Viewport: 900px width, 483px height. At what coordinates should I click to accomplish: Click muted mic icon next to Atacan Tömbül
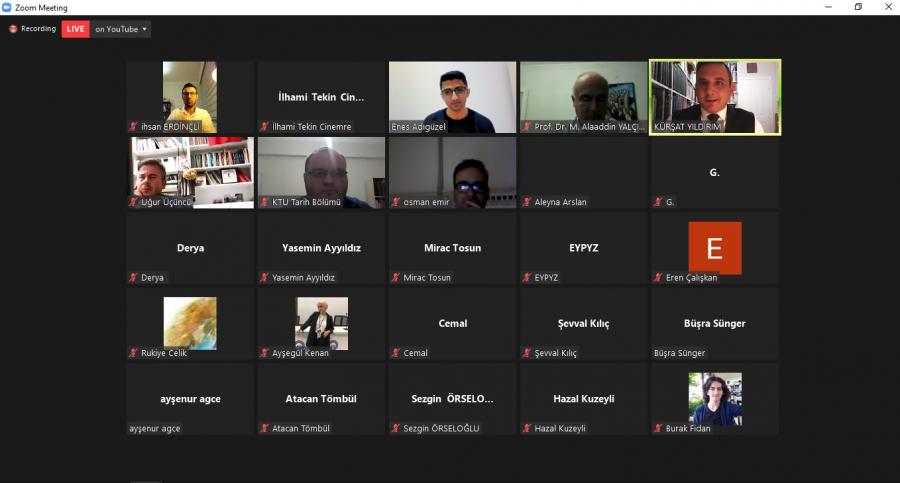(x=265, y=428)
